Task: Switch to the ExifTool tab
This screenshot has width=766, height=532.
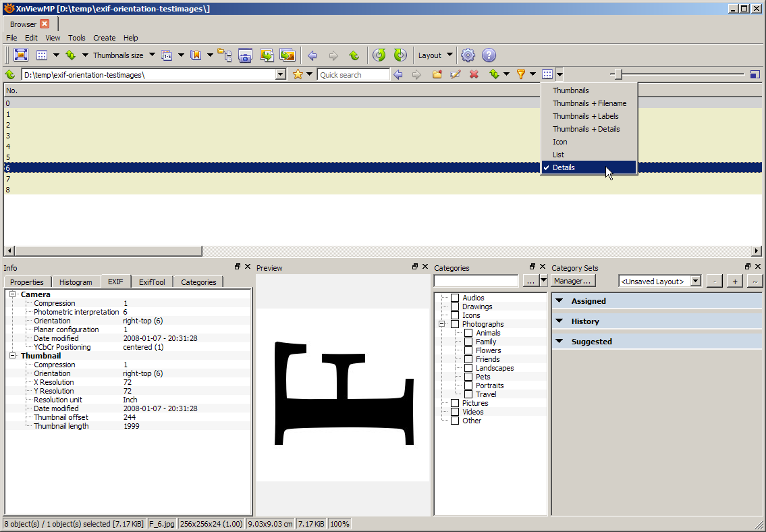Action: tap(152, 282)
